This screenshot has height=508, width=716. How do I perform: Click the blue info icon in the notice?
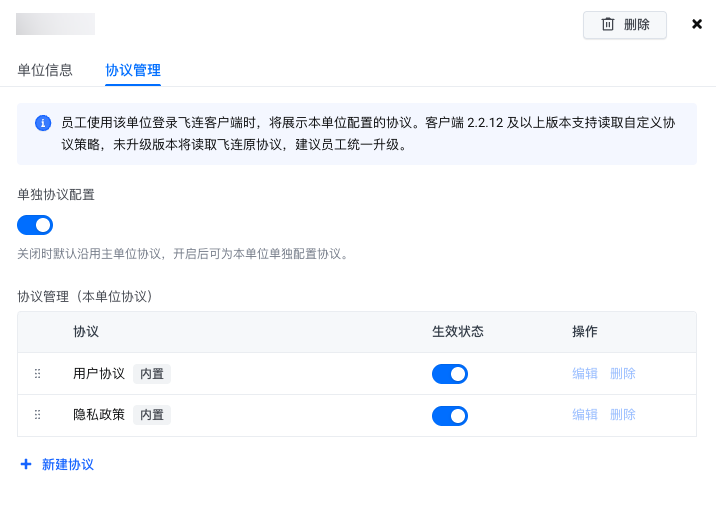(x=43, y=123)
